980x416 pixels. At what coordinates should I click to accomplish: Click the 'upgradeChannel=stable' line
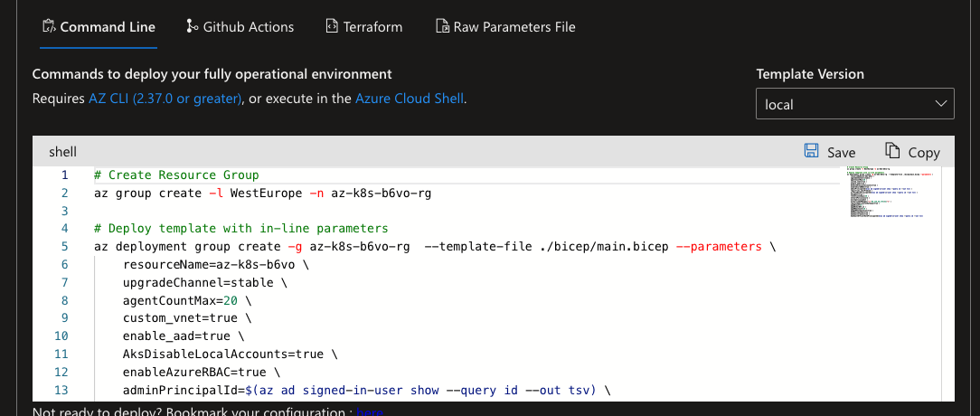tap(205, 283)
